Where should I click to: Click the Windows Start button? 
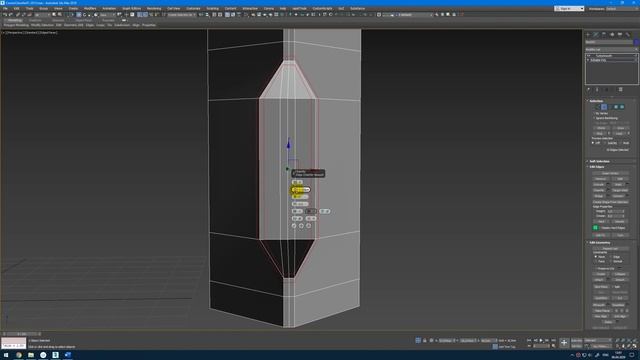pos(6,355)
